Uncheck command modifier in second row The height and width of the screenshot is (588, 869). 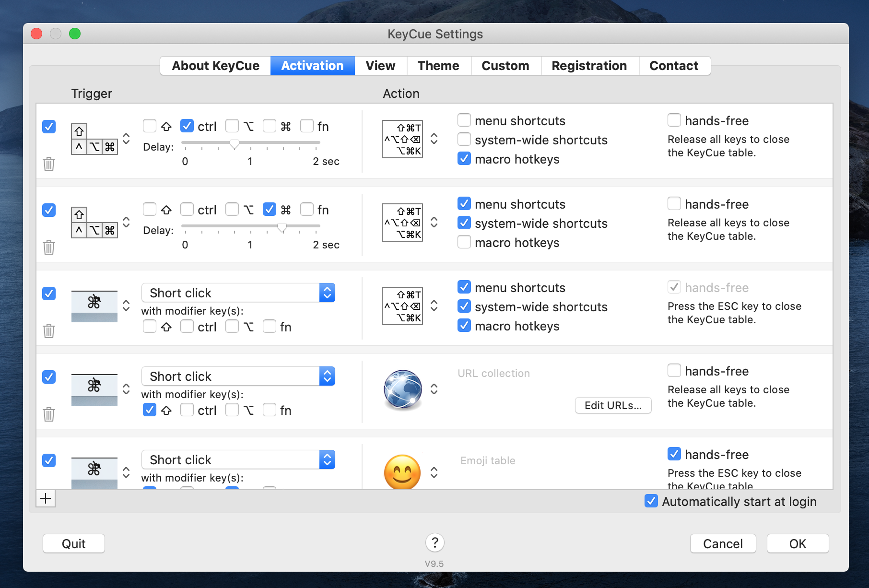[270, 210]
